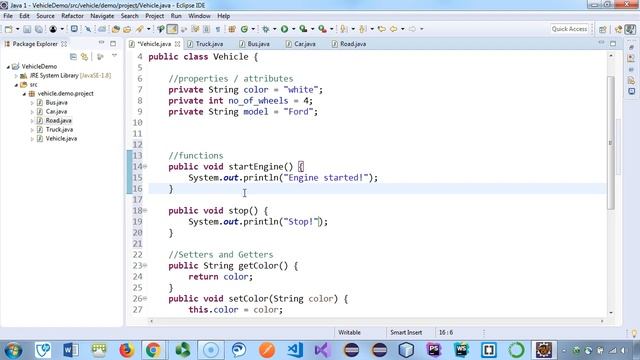
Task: Open the Debug dropdown arrow
Action: 274,29
